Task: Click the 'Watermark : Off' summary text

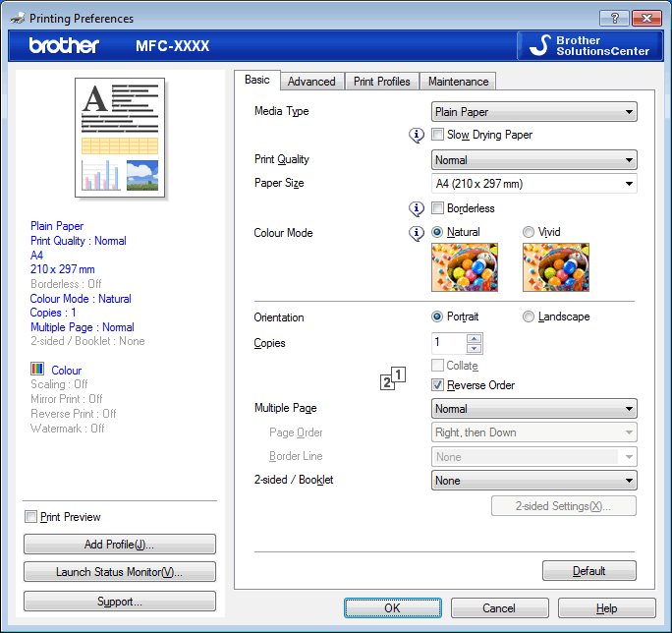Action: tap(67, 429)
